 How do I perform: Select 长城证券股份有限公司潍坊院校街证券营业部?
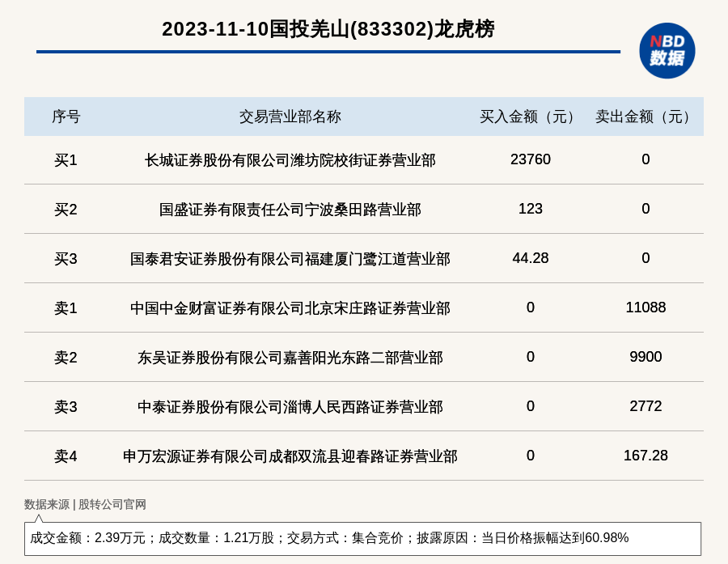[290, 160]
